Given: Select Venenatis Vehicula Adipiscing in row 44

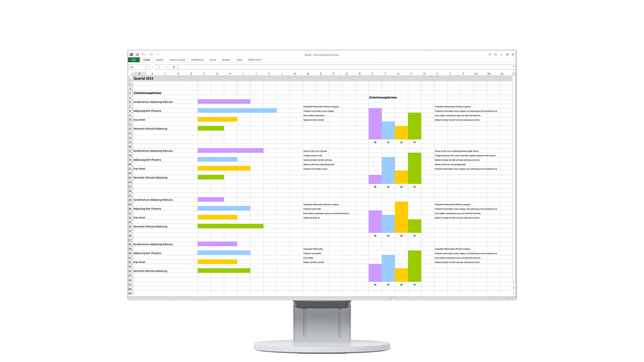Looking at the screenshot, I should (150, 271).
